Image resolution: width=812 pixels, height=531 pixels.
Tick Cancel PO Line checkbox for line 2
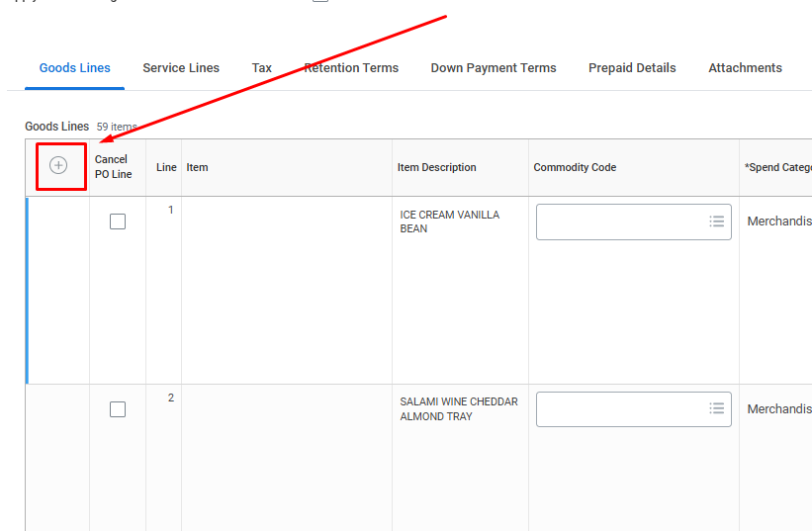point(118,409)
